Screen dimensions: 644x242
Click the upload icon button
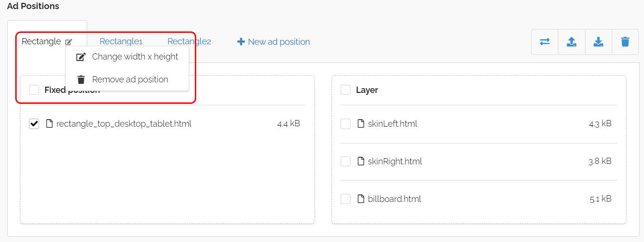click(x=572, y=42)
